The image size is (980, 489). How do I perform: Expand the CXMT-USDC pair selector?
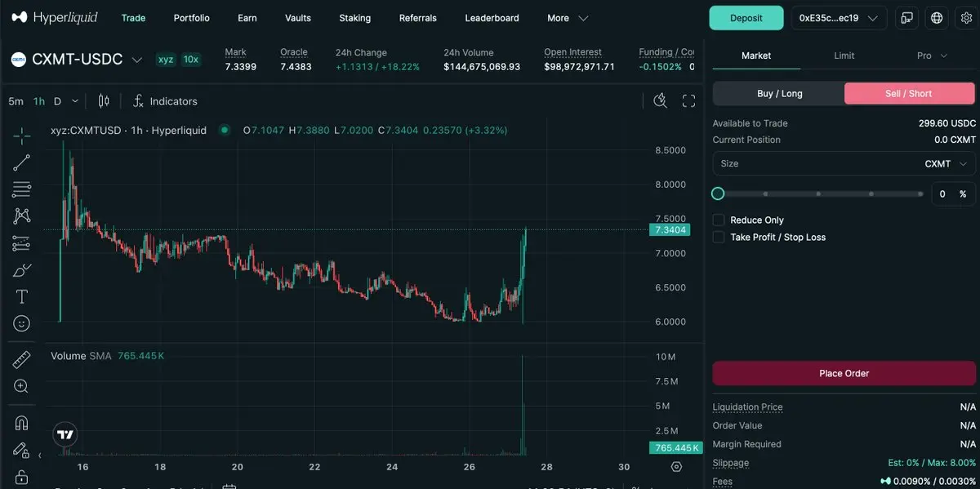point(137,60)
